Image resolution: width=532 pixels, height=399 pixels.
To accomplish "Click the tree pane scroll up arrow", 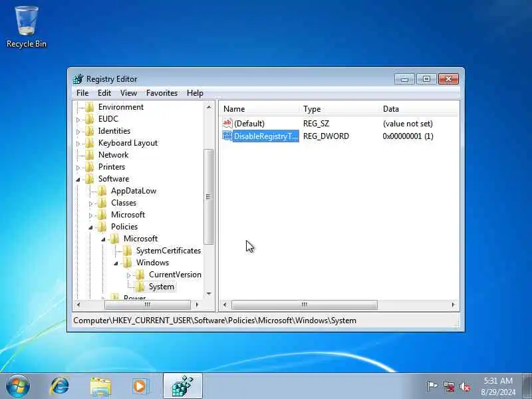I will (x=209, y=107).
